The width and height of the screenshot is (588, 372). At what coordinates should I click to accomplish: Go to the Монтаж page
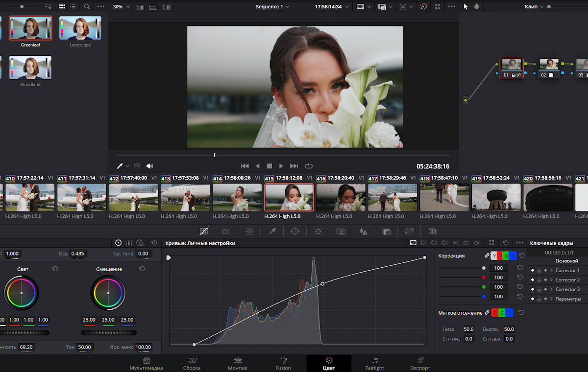click(238, 364)
